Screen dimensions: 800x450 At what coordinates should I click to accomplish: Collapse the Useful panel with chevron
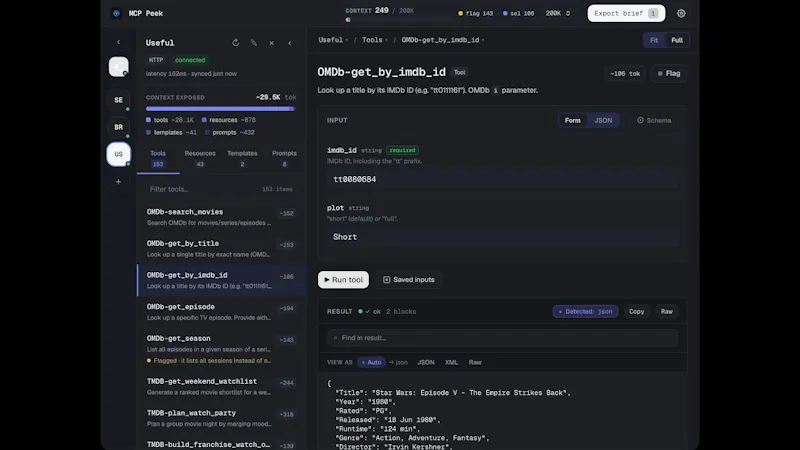coord(290,43)
